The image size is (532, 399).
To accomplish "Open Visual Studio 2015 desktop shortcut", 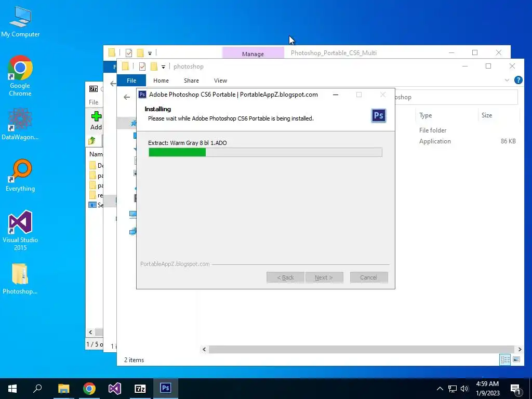I will pyautogui.click(x=20, y=230).
